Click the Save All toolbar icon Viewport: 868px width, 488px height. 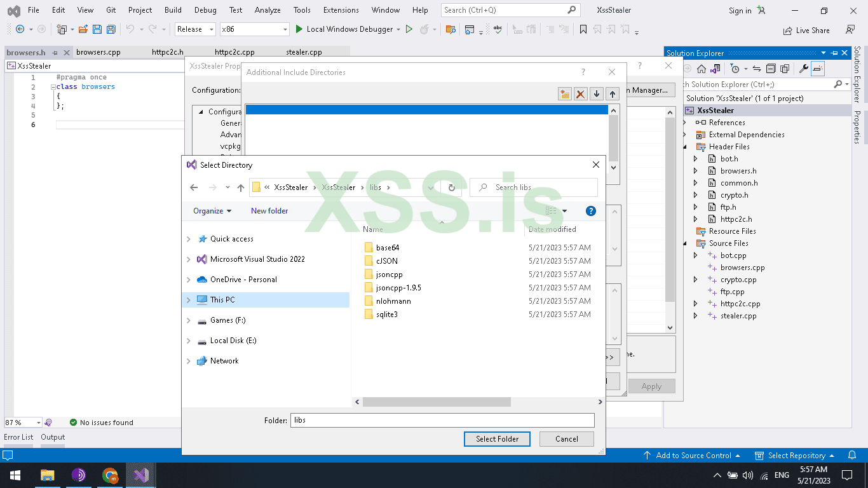click(x=111, y=29)
